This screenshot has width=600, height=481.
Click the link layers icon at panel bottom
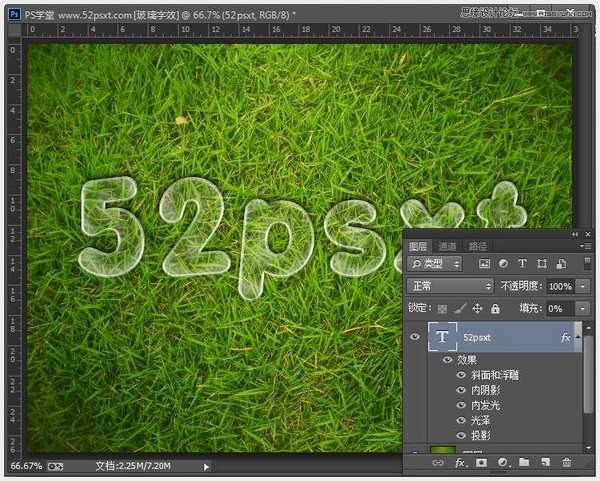(437, 463)
